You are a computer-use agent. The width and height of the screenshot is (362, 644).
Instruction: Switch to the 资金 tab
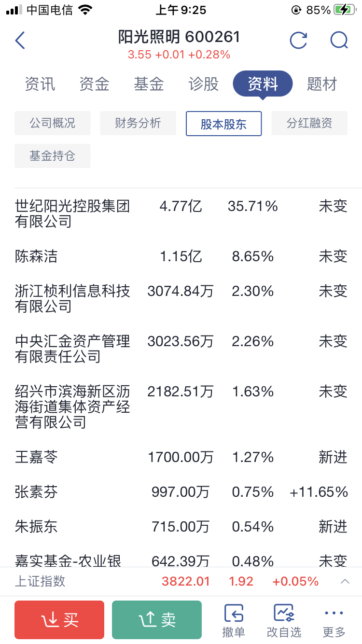coord(94,84)
